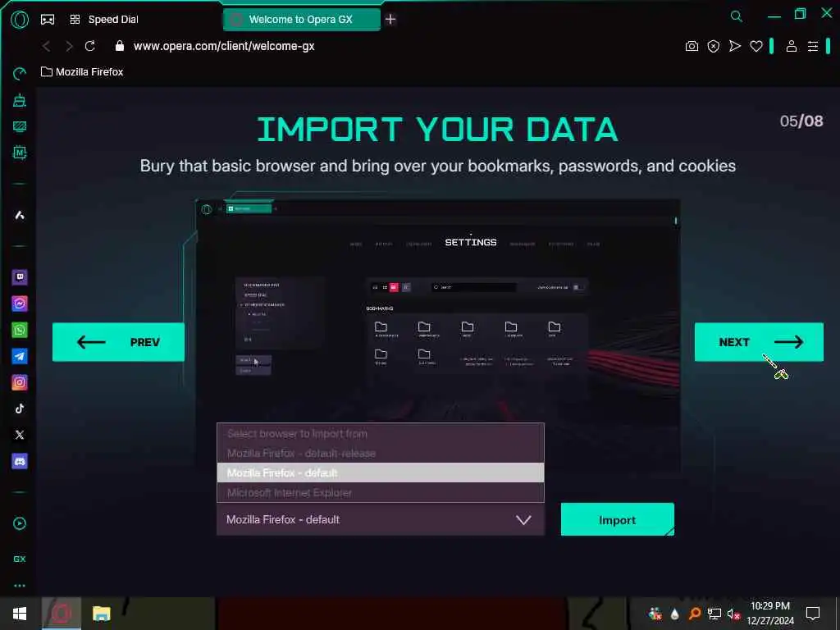Expand the browser selection dropdown

click(381, 519)
